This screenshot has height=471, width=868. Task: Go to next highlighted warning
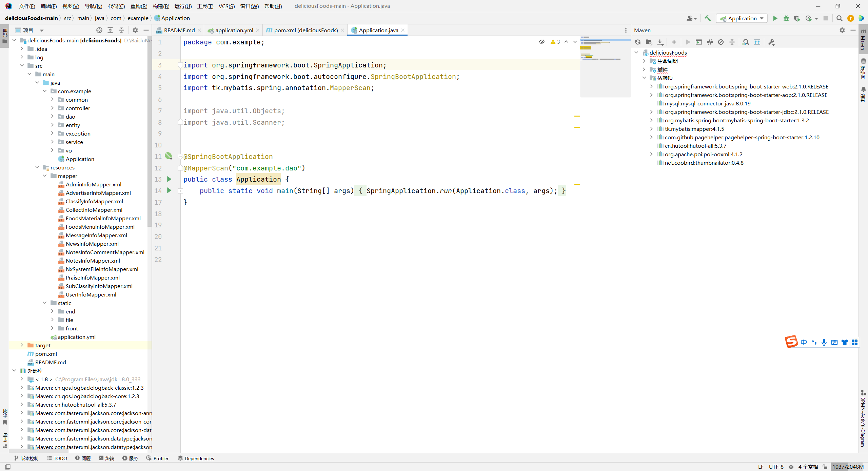pos(575,42)
